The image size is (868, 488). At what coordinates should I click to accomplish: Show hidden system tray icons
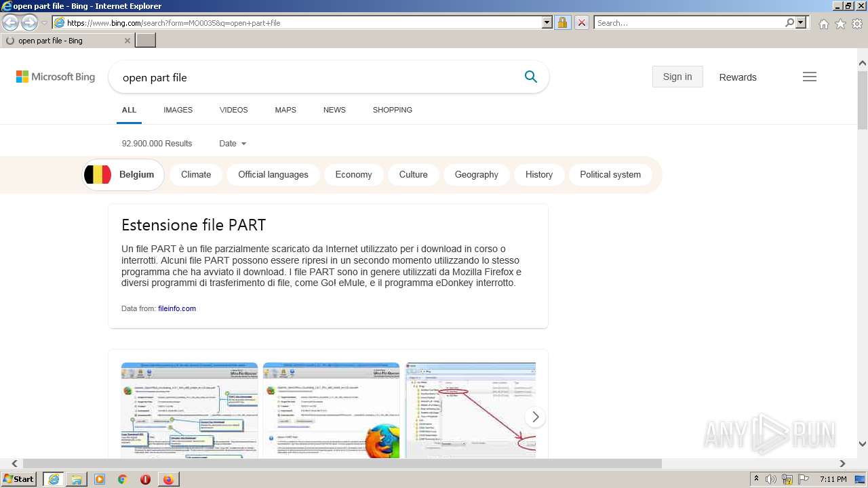click(757, 479)
